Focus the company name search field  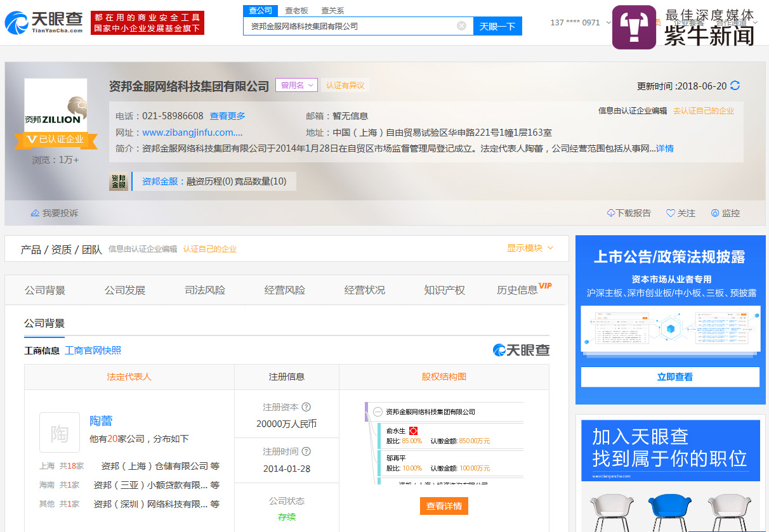(358, 26)
